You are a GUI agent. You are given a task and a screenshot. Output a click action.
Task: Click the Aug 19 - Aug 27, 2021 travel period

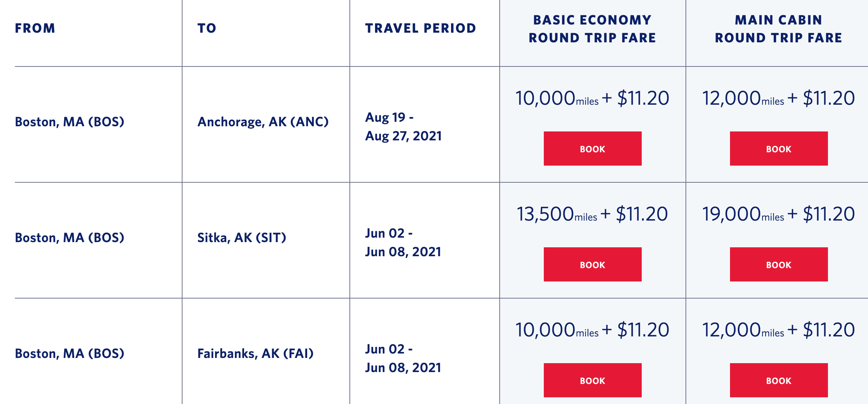click(403, 127)
